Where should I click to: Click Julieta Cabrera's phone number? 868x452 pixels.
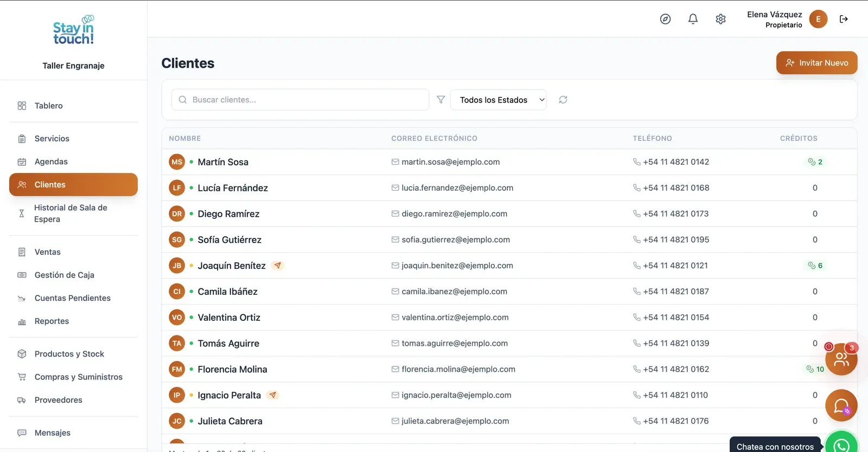(x=675, y=421)
